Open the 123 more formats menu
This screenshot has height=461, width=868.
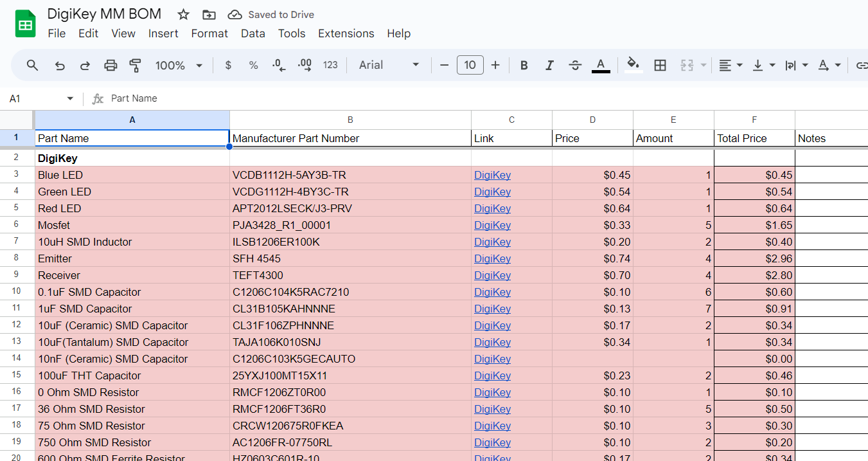330,65
